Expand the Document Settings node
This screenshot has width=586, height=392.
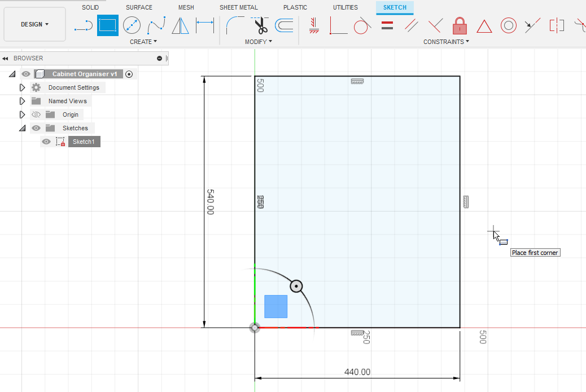point(22,87)
